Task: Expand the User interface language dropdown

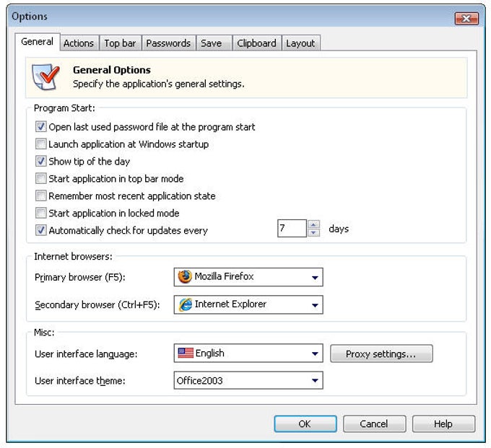Action: point(315,354)
